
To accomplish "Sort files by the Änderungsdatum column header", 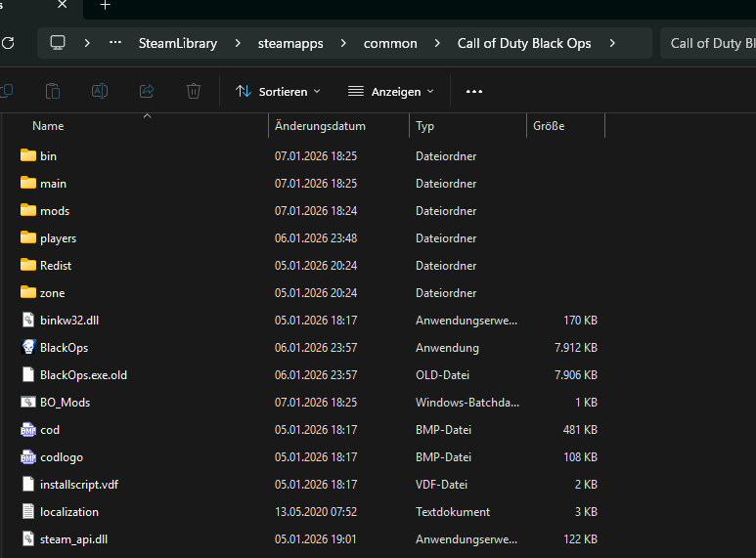I will pos(321,126).
